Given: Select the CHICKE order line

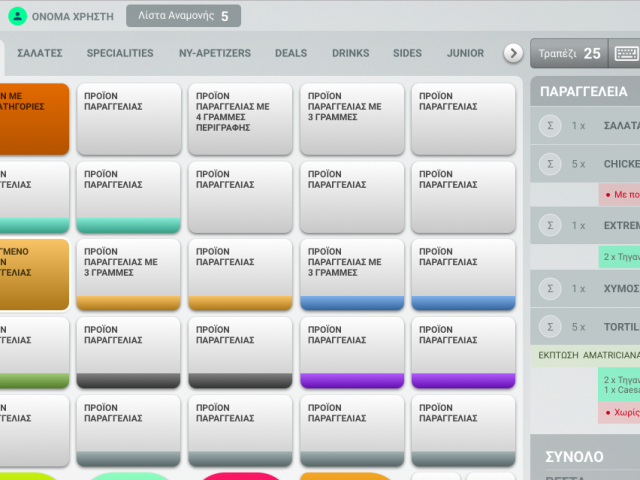Looking at the screenshot, I should point(585,164).
